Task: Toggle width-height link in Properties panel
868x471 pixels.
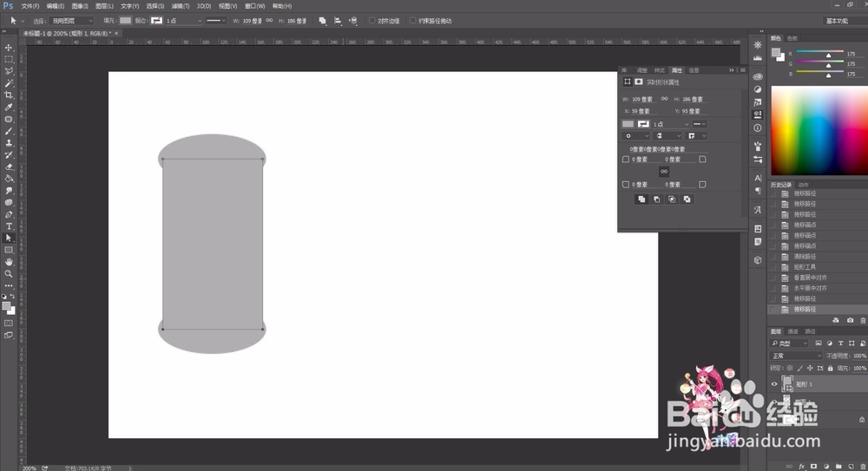Action: pyautogui.click(x=664, y=99)
